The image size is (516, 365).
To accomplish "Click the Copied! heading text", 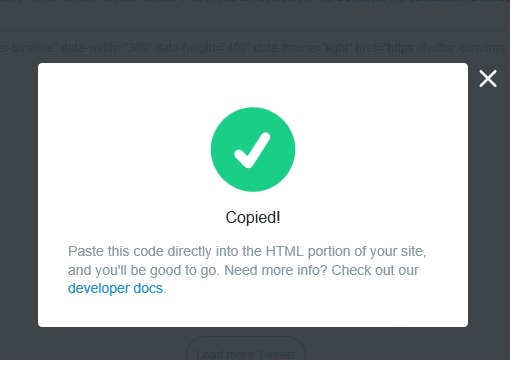I will click(x=253, y=218).
